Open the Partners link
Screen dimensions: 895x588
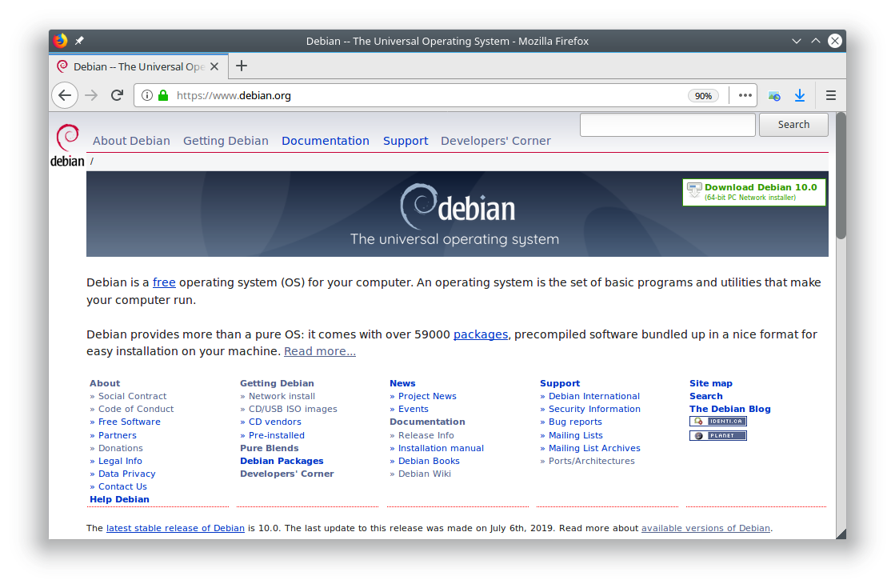pyautogui.click(x=117, y=435)
